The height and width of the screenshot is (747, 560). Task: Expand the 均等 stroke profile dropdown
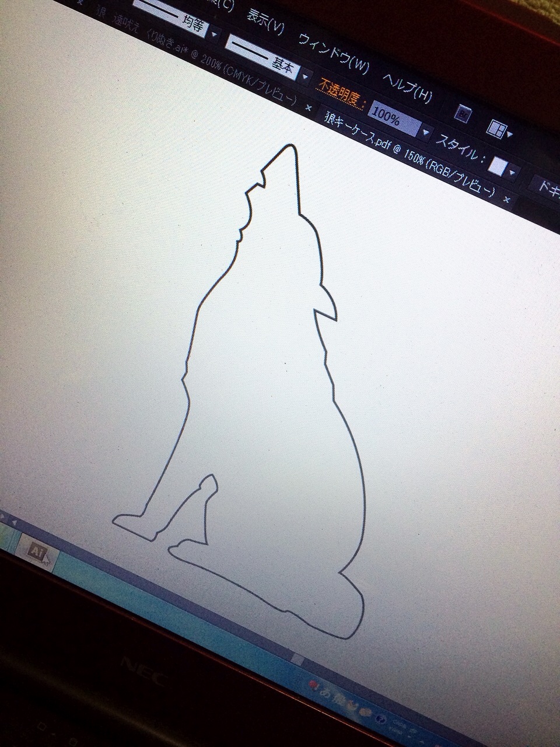[213, 34]
